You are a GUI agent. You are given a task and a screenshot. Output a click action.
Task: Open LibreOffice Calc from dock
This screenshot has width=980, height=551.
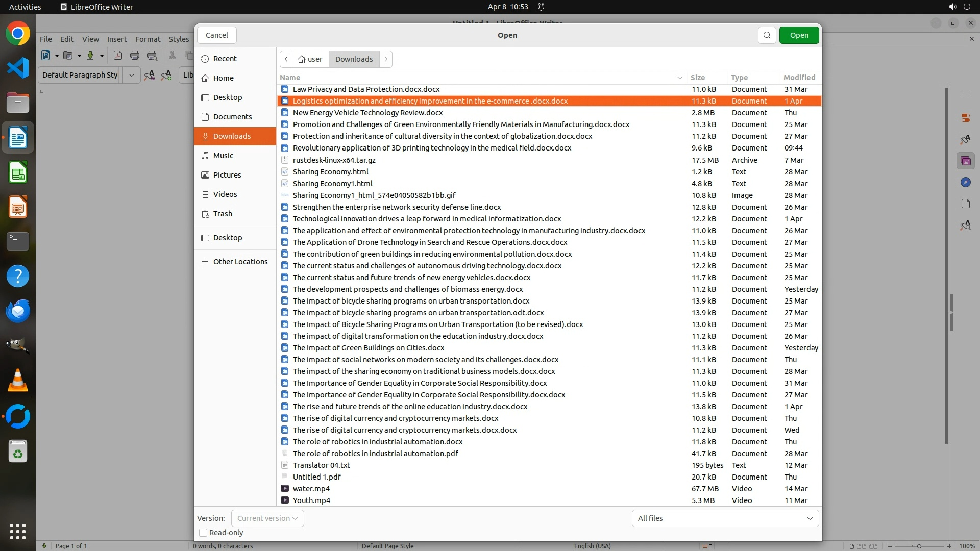[18, 172]
